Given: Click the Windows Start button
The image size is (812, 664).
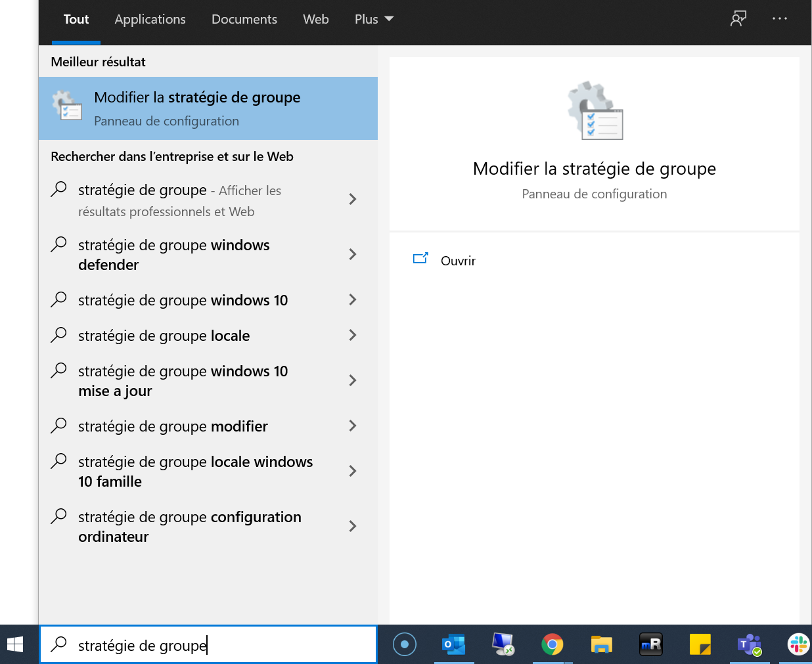Looking at the screenshot, I should click(x=15, y=644).
